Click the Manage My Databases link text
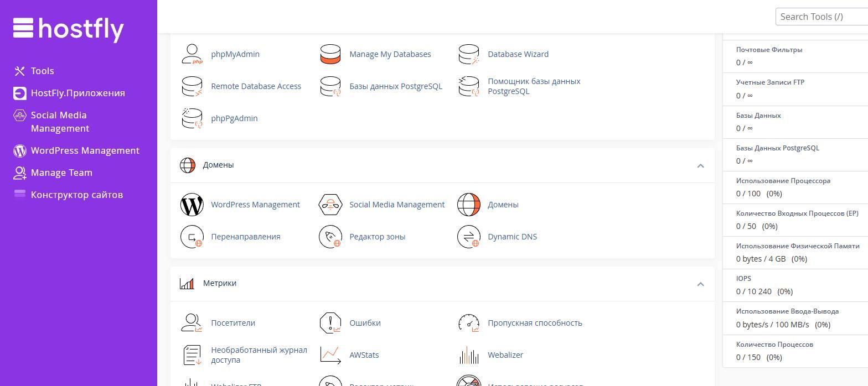Screen dimensions: 868x386 pyautogui.click(x=390, y=54)
